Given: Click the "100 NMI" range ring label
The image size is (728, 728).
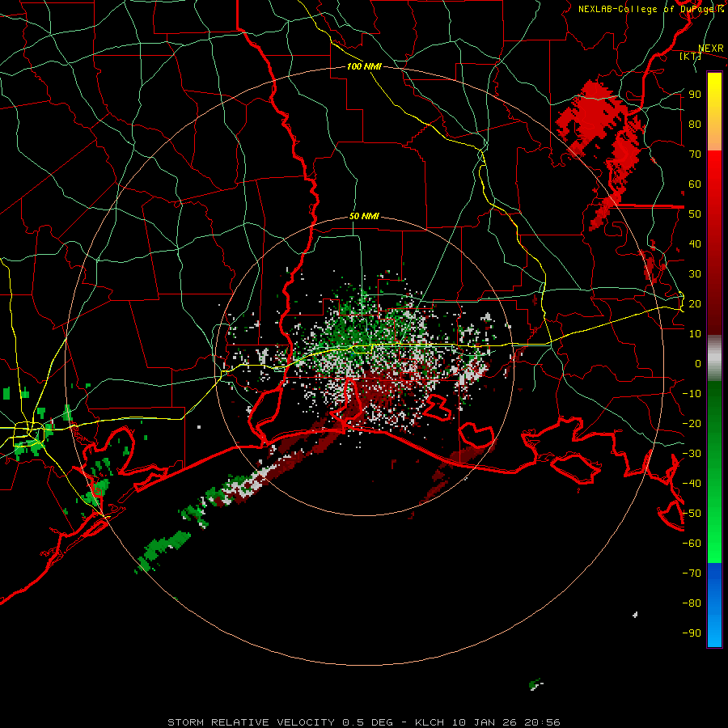Looking at the screenshot, I should point(364,66).
